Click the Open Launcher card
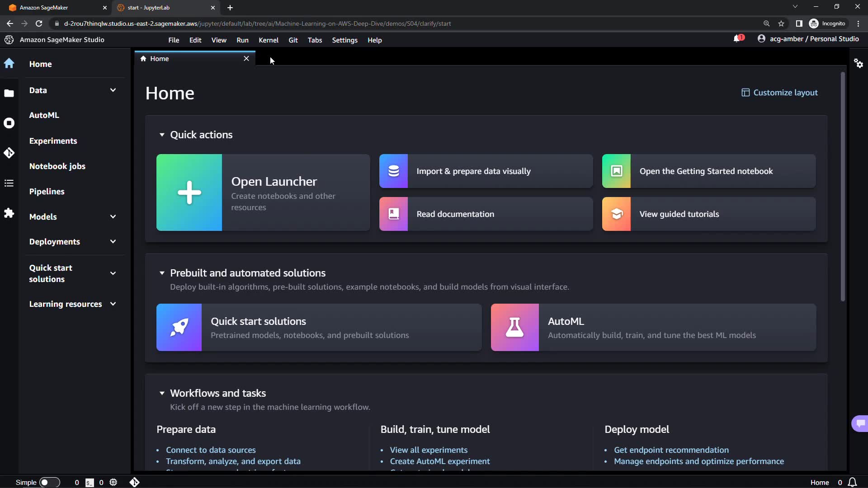This screenshot has width=868, height=488. coord(263,192)
